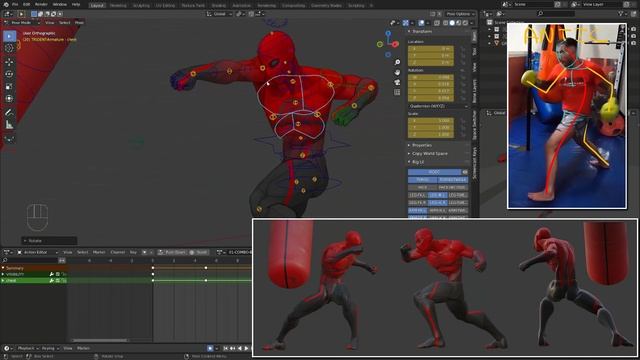The image size is (640, 360).
Task: Click the wrench icon on visibility channel
Action: coord(52,274)
